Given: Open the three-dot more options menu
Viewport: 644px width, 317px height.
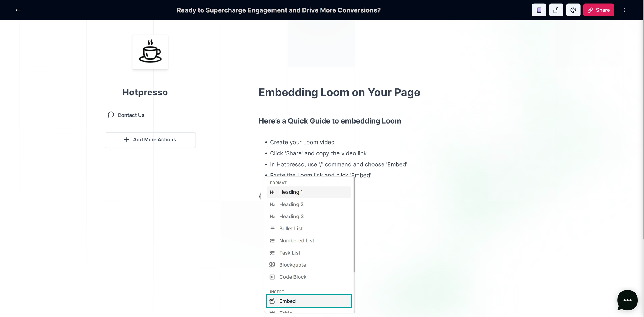Looking at the screenshot, I should coord(624,10).
